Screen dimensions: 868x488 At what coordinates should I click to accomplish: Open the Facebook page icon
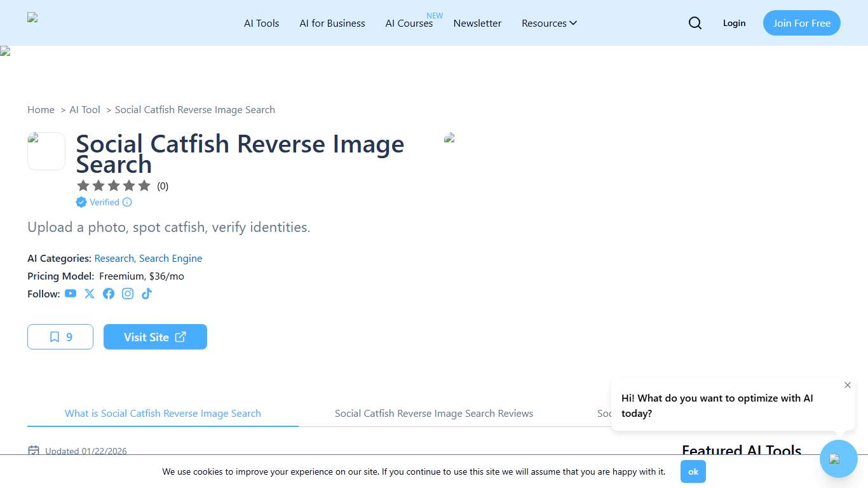(109, 294)
